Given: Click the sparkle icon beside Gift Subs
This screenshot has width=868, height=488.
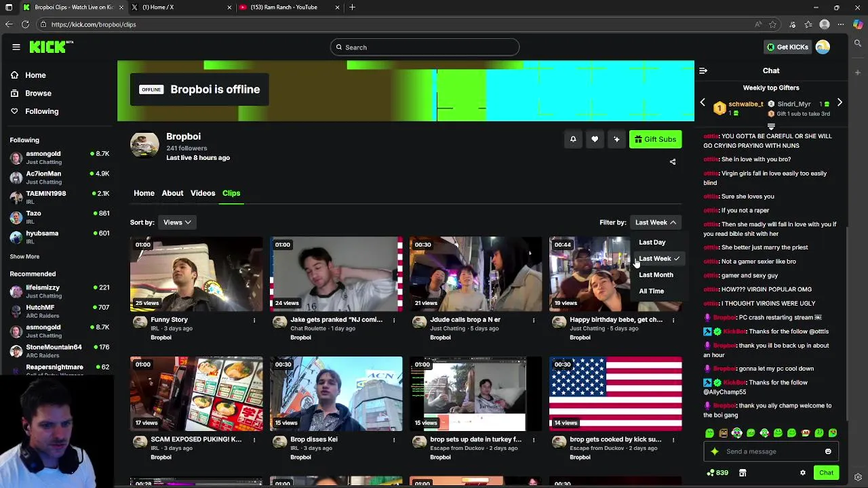Looking at the screenshot, I should click(x=616, y=139).
